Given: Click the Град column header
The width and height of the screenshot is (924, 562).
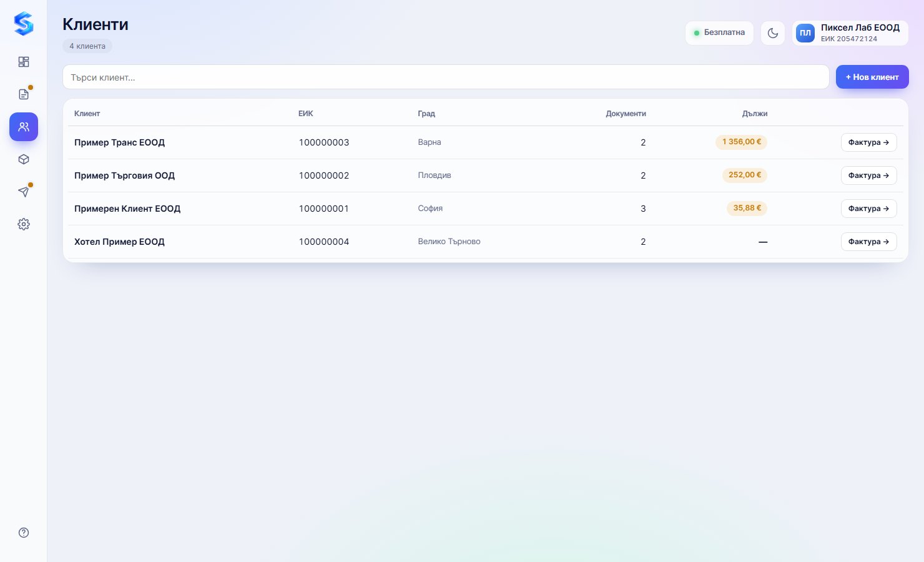Looking at the screenshot, I should click(426, 114).
